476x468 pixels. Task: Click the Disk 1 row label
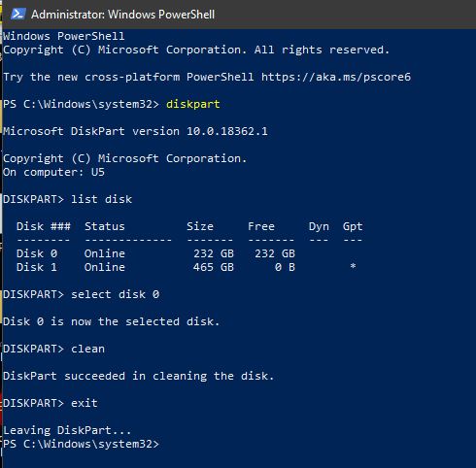click(x=37, y=267)
